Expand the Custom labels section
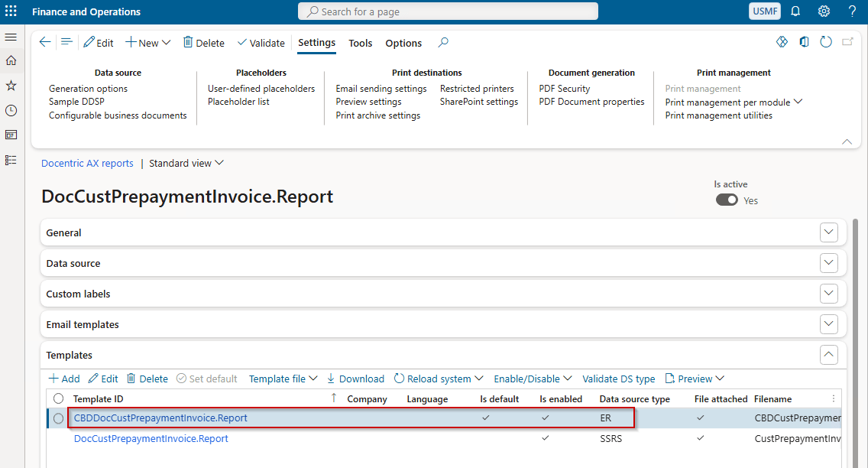Screen dimensions: 868x468 (x=829, y=294)
